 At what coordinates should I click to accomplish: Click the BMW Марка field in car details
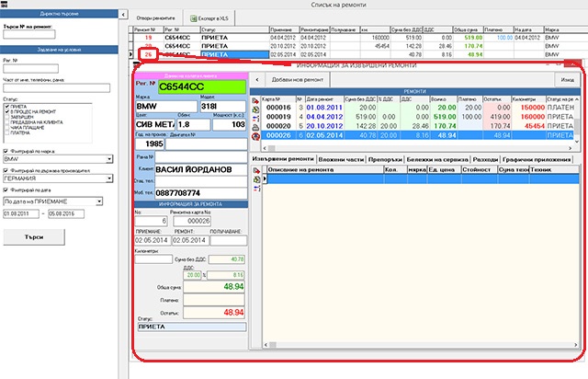[166, 107]
